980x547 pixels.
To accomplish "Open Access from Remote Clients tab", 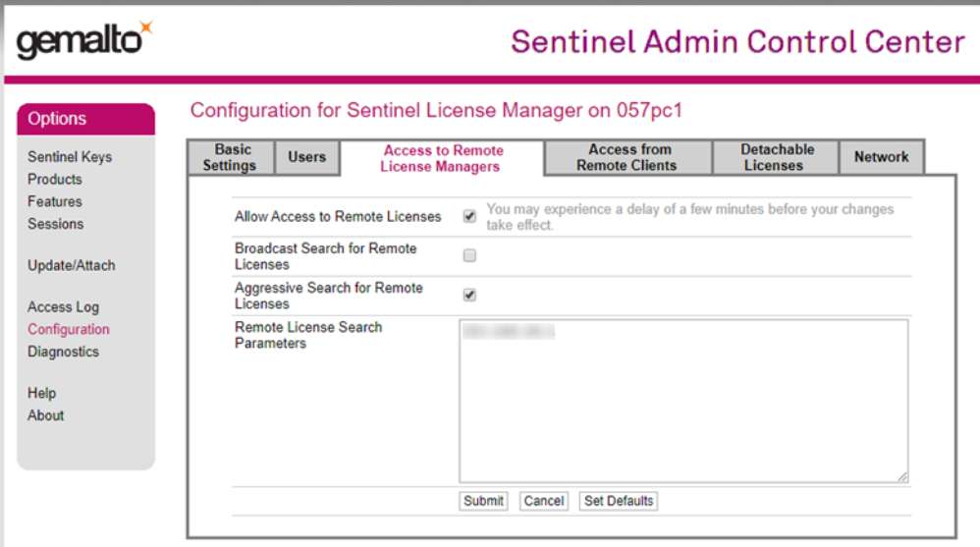I will point(627,157).
